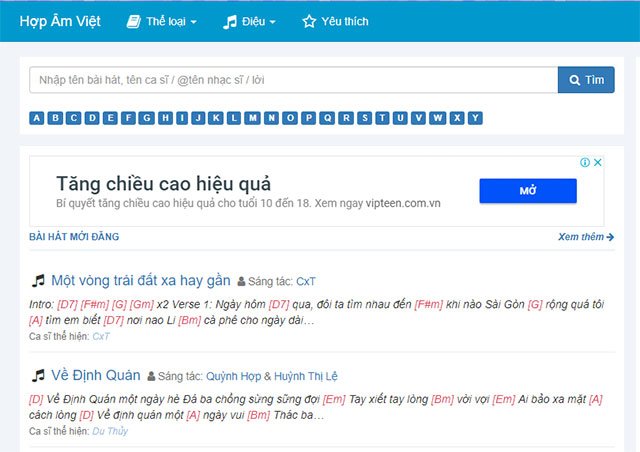The image size is (640, 452).
Task: Select letter Y in alphabet filter
Action: (x=475, y=118)
